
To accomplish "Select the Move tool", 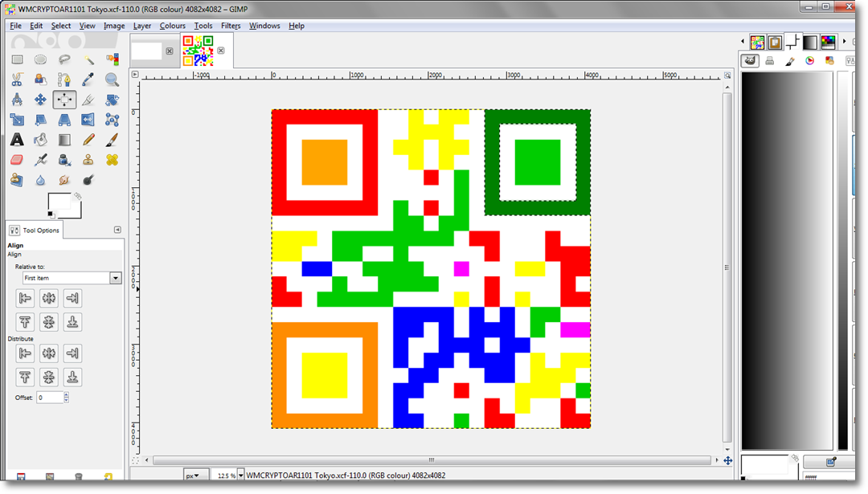I will 40,100.
